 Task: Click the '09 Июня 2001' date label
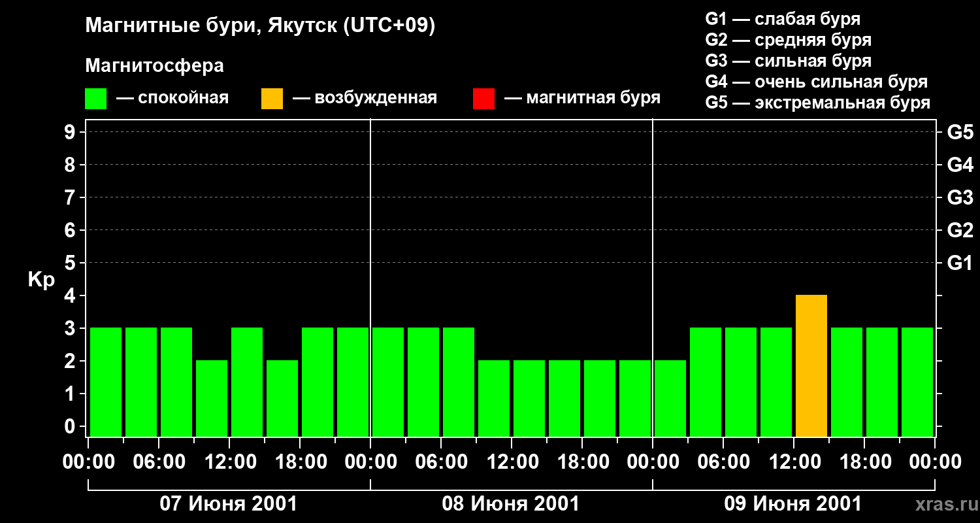tap(793, 504)
